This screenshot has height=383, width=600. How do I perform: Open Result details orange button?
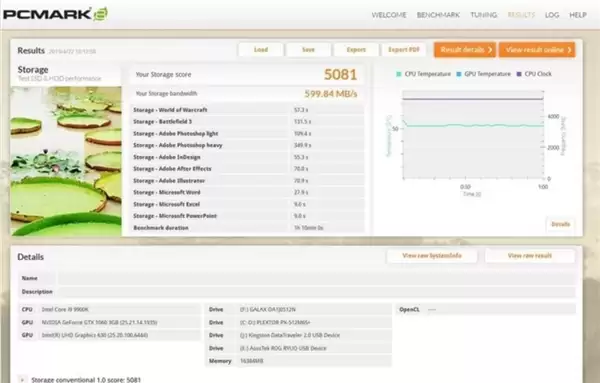[x=465, y=50]
